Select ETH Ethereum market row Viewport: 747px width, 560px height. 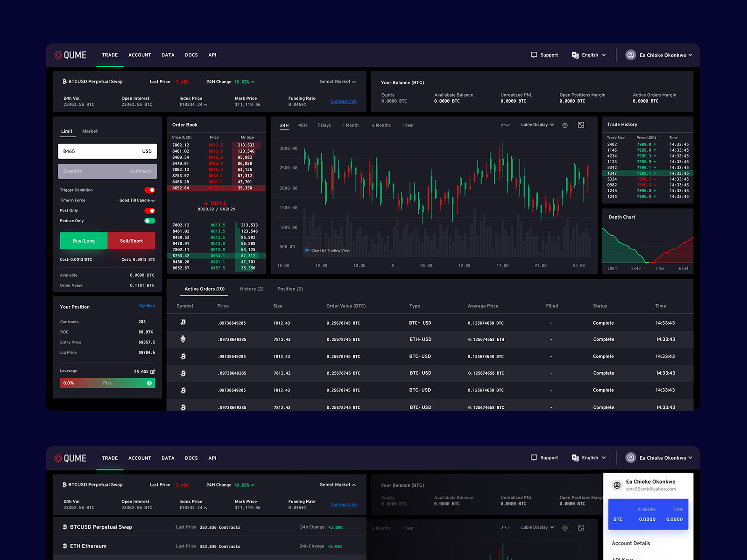tap(210, 546)
